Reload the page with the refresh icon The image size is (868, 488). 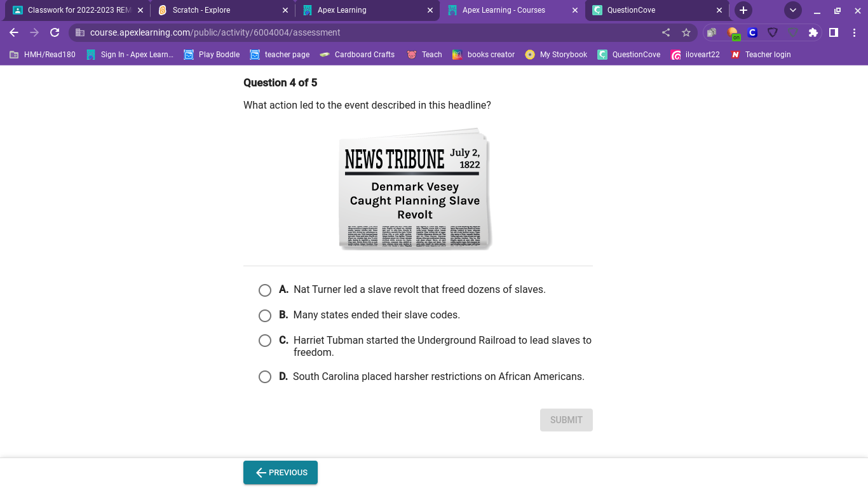pos(55,32)
